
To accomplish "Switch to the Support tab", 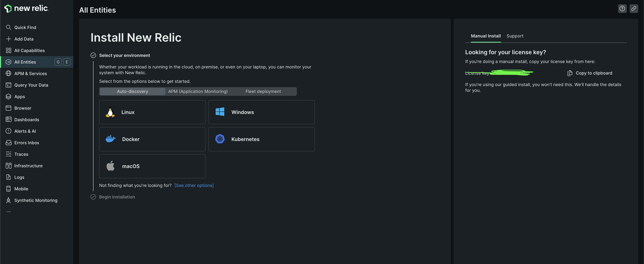I will pyautogui.click(x=515, y=36).
